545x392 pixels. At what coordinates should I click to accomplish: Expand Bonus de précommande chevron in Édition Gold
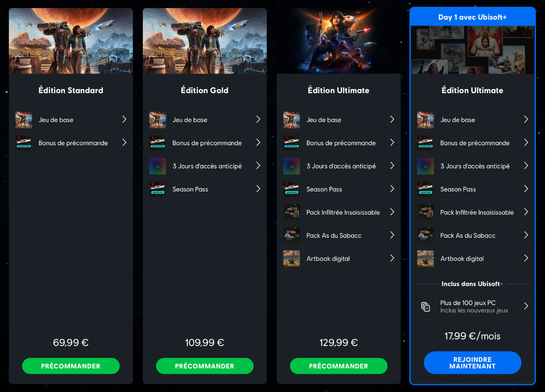click(x=258, y=143)
